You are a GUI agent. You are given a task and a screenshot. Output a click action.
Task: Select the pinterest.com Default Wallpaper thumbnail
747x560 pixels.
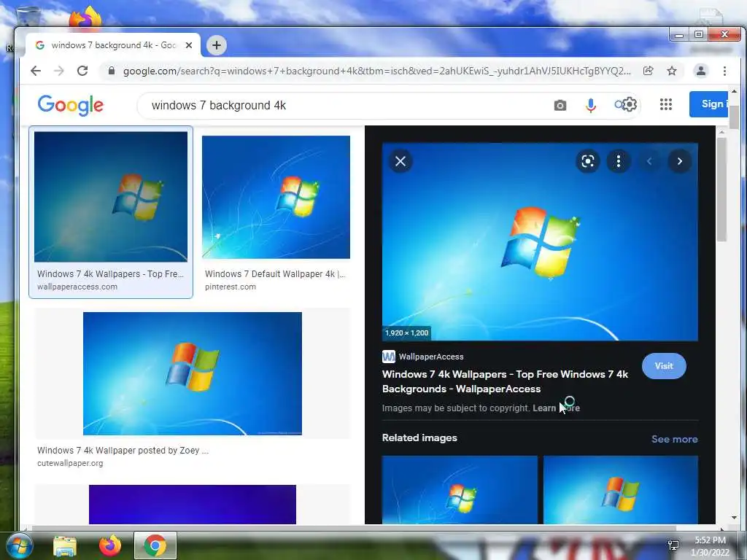(276, 197)
